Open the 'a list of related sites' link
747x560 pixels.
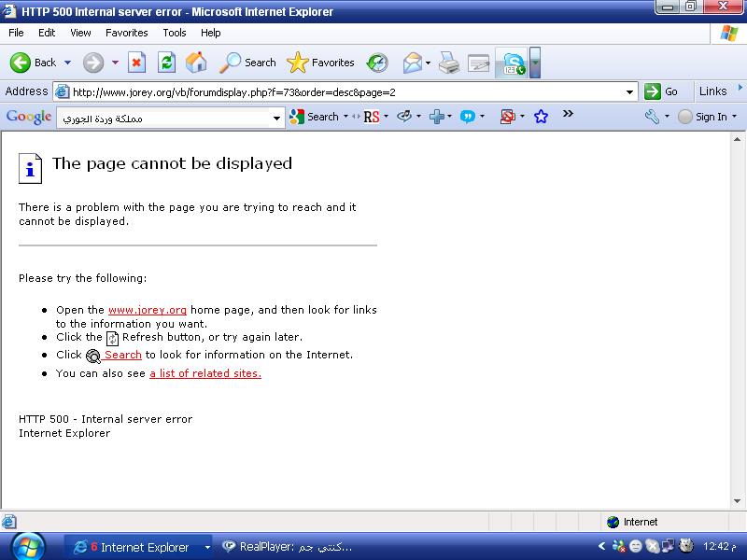click(x=205, y=373)
